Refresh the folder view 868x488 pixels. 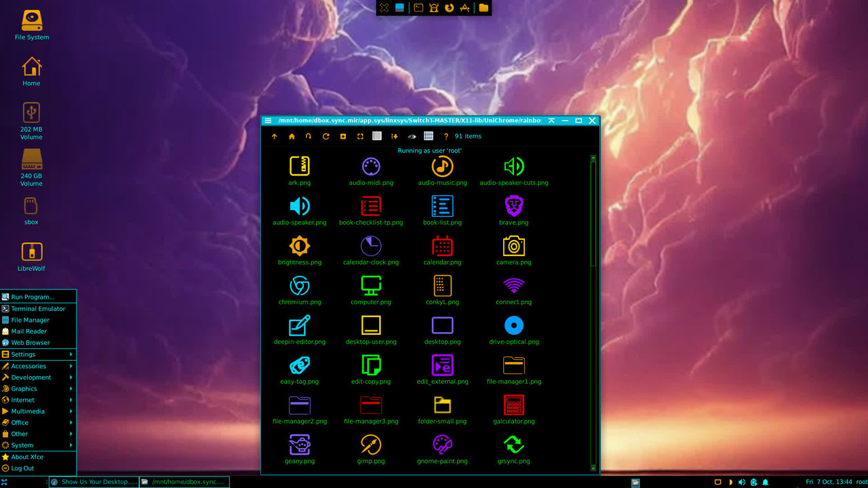tap(325, 136)
